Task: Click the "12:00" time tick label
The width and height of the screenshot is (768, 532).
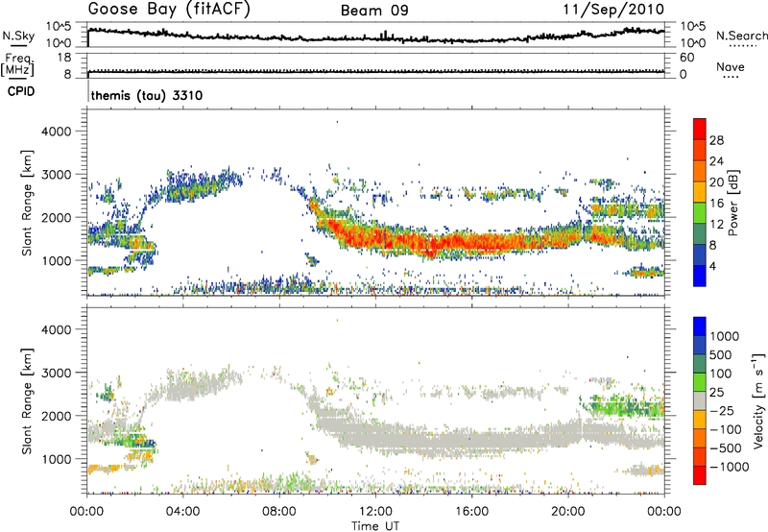Action: [375, 512]
